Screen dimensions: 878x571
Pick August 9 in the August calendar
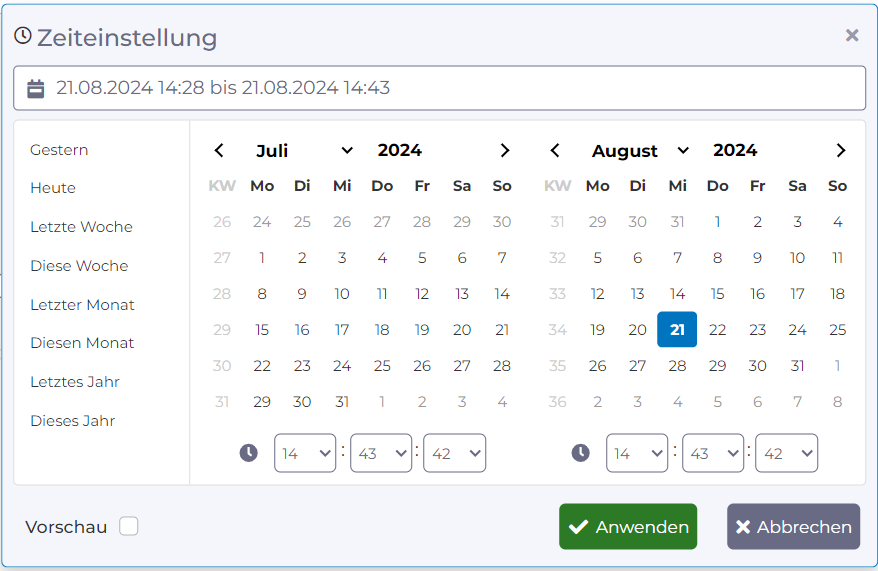757,258
